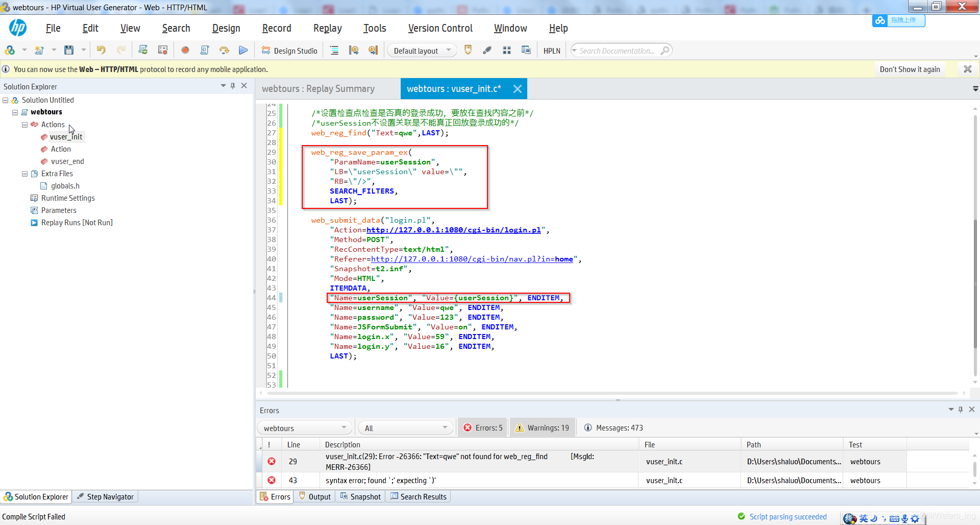
Task: Pin the Errors panel
Action: (x=961, y=410)
